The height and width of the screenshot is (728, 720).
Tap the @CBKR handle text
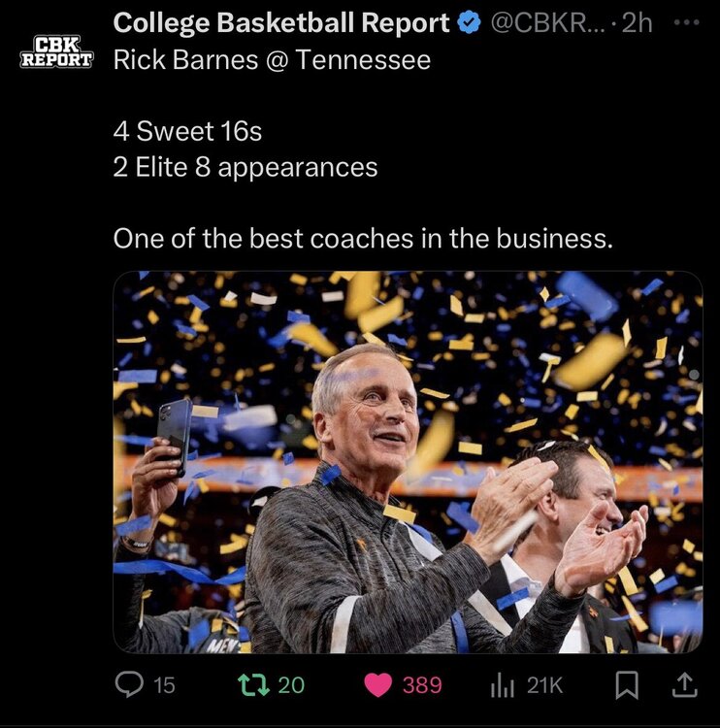pyautogui.click(x=546, y=22)
